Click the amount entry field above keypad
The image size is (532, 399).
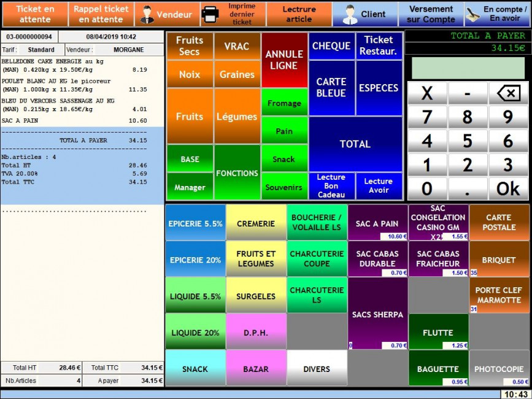pos(468,68)
